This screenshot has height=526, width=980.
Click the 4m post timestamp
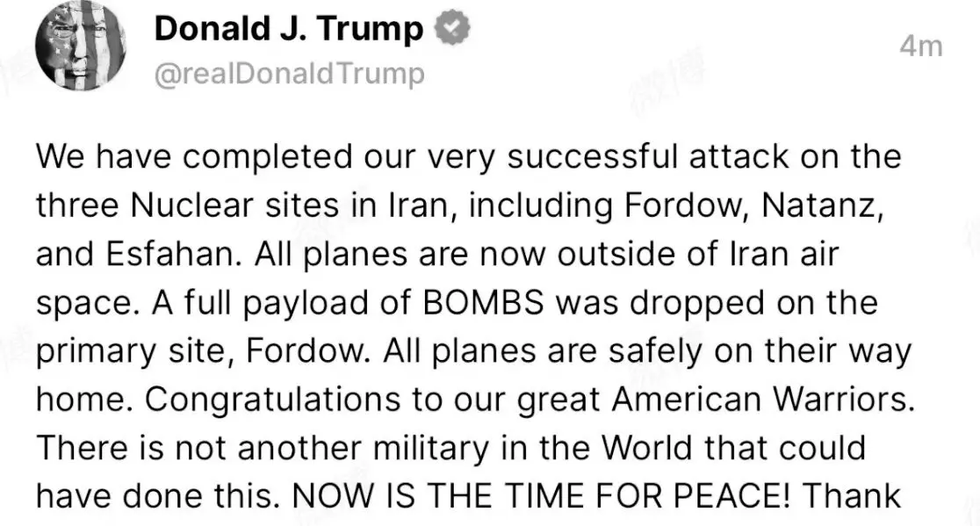(920, 47)
